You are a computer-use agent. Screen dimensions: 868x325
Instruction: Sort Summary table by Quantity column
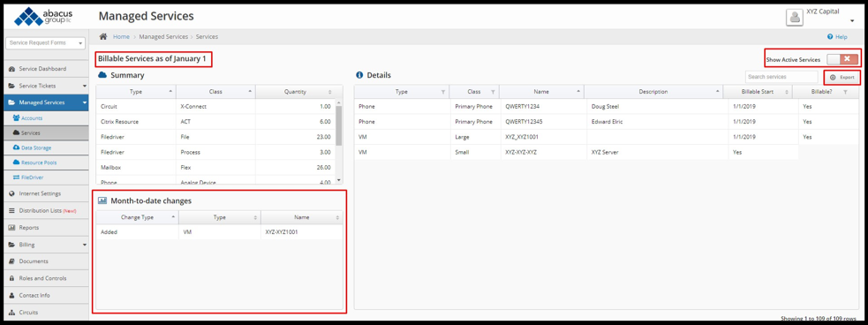(299, 92)
